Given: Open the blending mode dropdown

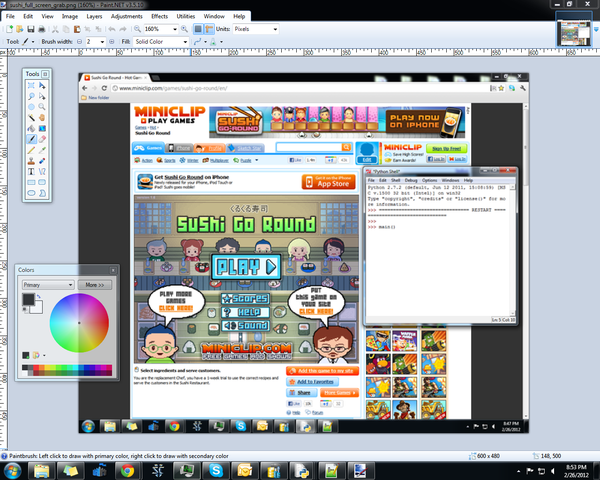Looking at the screenshot, I should tap(221, 42).
